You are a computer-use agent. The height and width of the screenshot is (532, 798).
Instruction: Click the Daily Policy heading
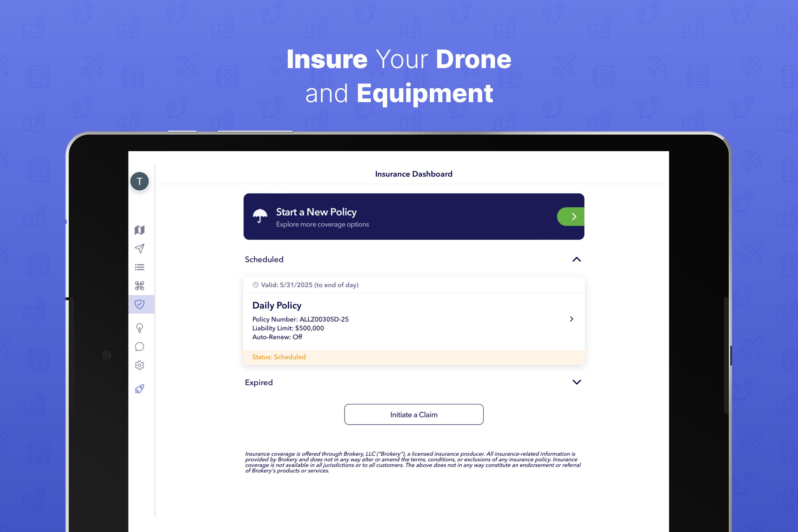[277, 305]
